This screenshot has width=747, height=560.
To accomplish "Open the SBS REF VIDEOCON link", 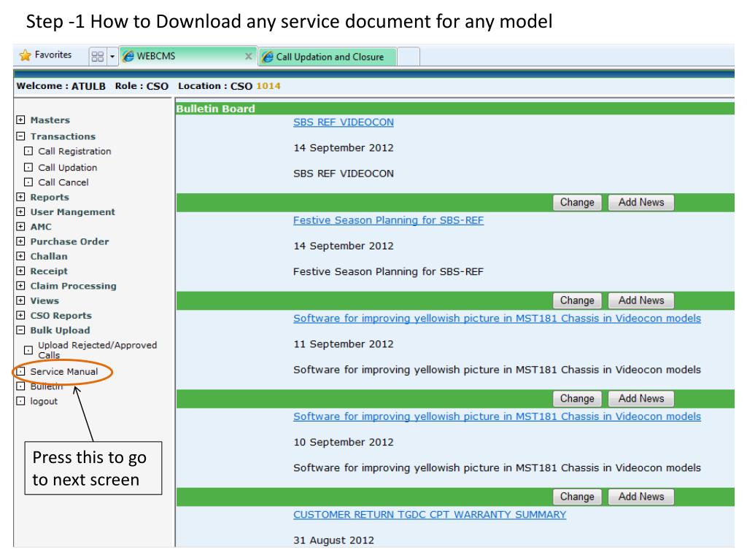I will (x=344, y=122).
